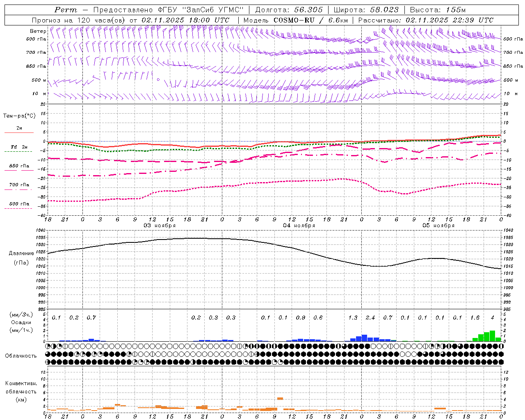The width and height of the screenshot is (525, 420).
Task: Click the date label "03 ноября"
Action: 160,226
